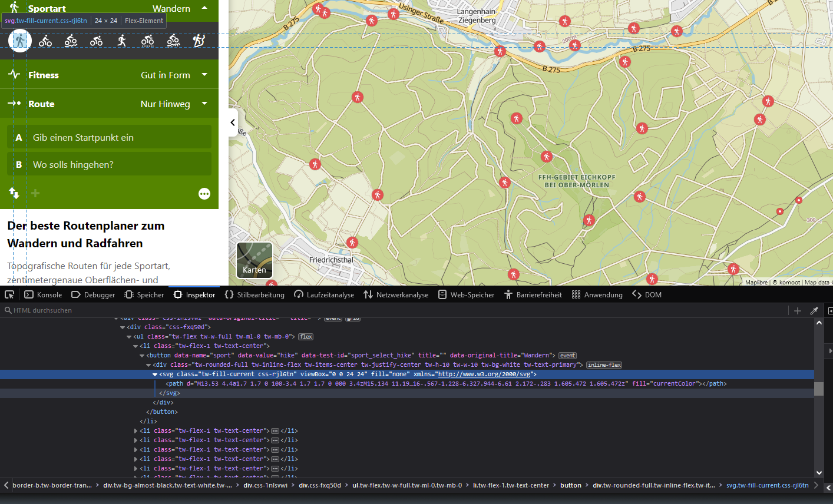The height and width of the screenshot is (504, 833).
Task: Choose the alpine mountaineering sport icon
Action: [199, 41]
